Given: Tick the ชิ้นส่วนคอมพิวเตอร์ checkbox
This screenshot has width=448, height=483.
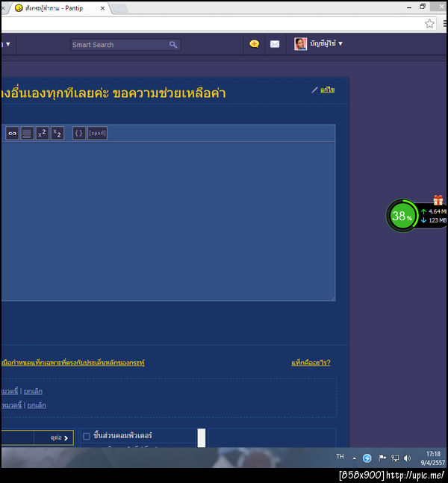Looking at the screenshot, I should tap(87, 436).
